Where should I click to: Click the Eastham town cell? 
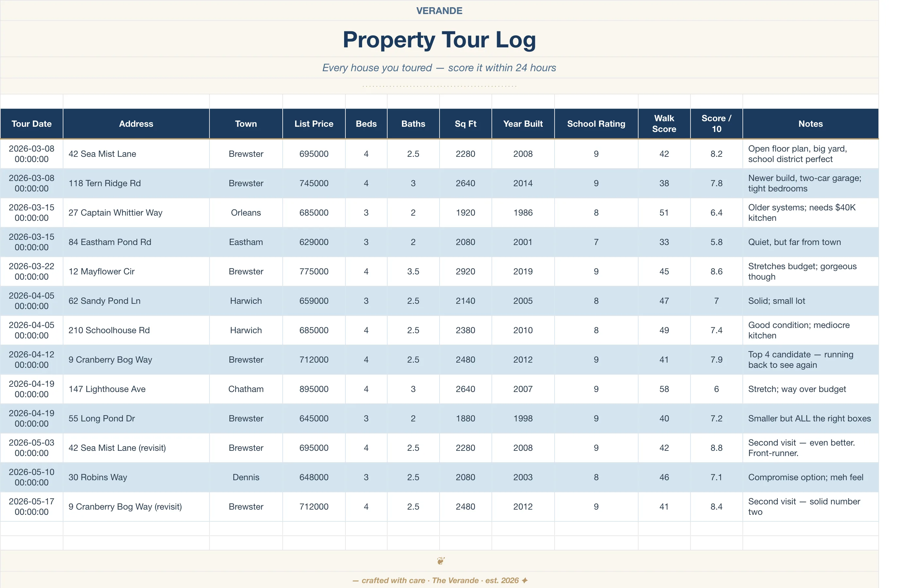click(246, 242)
